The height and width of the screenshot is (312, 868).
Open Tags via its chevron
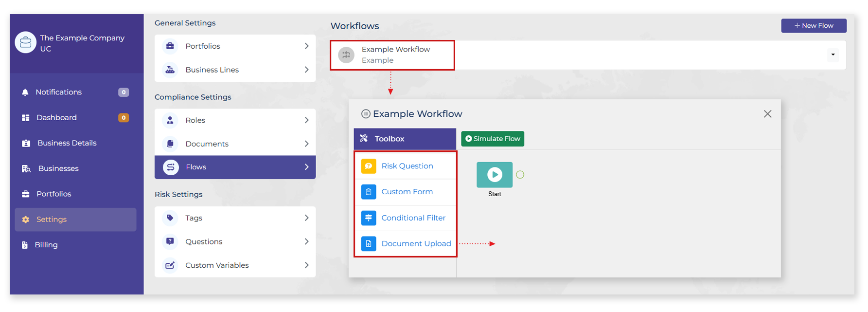[306, 218]
